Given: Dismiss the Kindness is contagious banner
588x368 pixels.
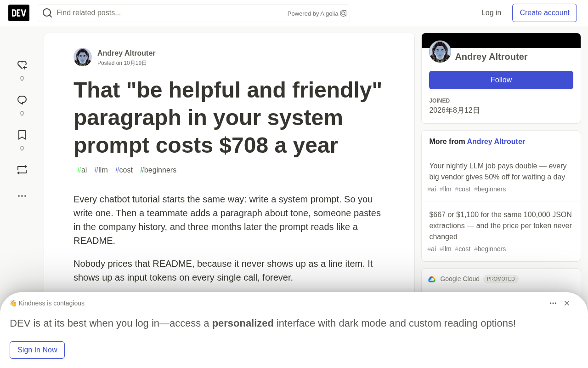Looking at the screenshot, I should 567,303.
